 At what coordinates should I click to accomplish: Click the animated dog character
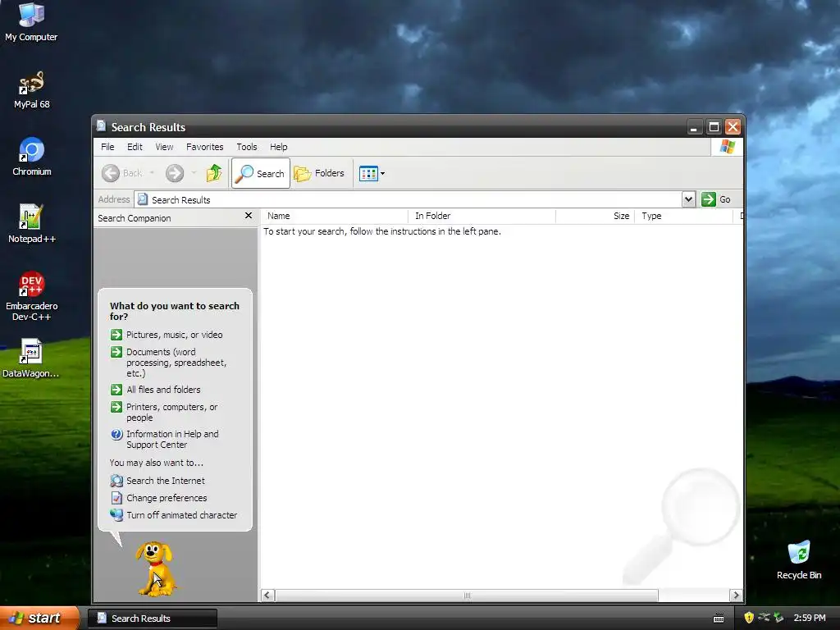click(156, 569)
